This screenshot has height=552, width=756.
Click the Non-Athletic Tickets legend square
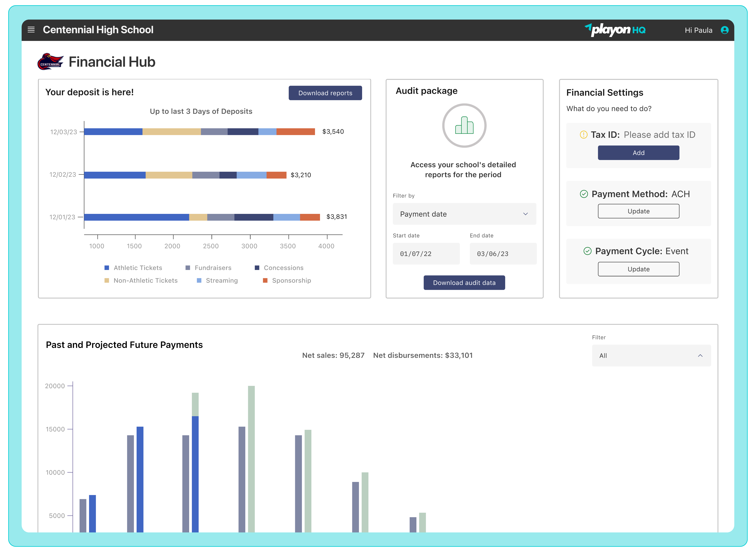click(107, 280)
